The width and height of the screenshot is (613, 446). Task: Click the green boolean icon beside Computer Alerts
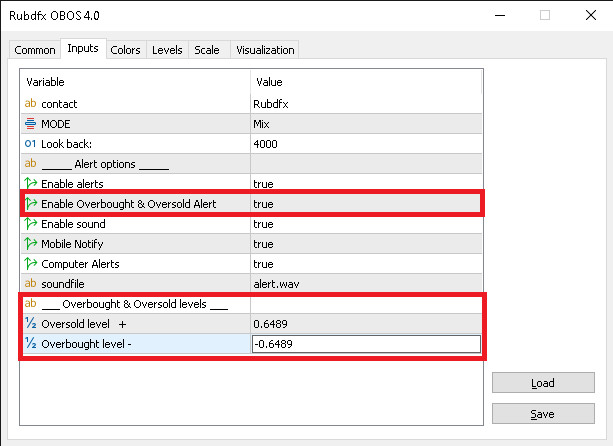(30, 263)
